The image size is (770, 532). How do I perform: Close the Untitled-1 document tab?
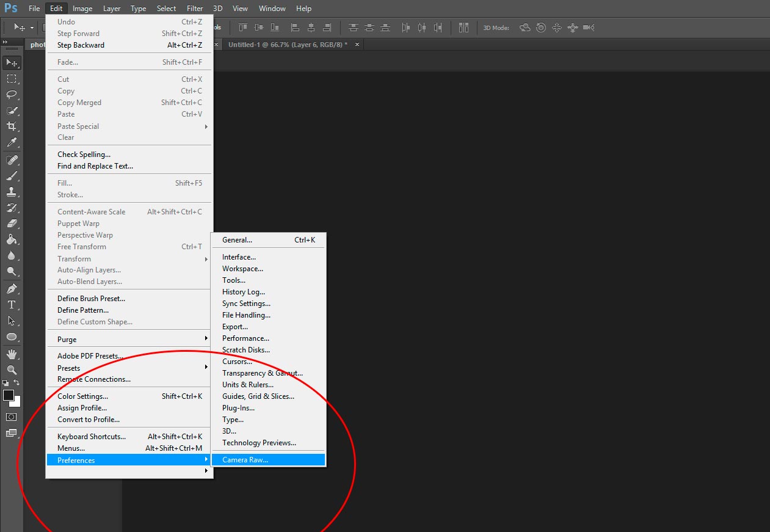tap(357, 45)
